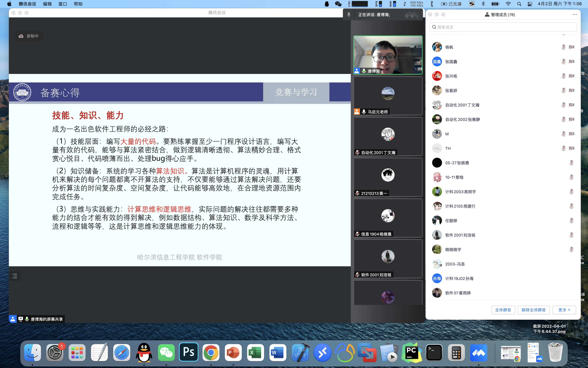588x368 pixels.
Task: Click the cloud recording indicator 录制中
Action: click(29, 36)
